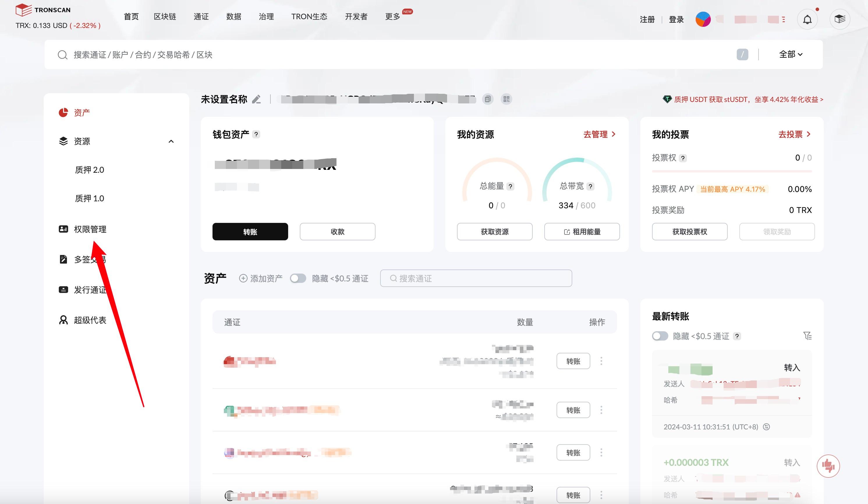The height and width of the screenshot is (504, 868).
Task: Click the add asset plus icon
Action: 243,278
